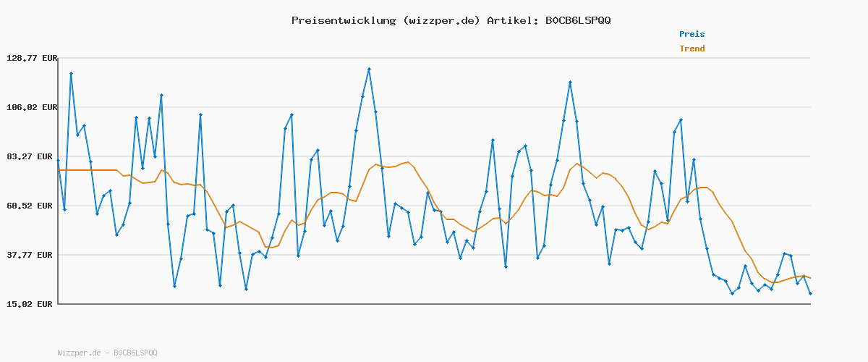This screenshot has height=362, width=868.
Task: Click the 60.52 EUR axis label
Action: coord(33,206)
